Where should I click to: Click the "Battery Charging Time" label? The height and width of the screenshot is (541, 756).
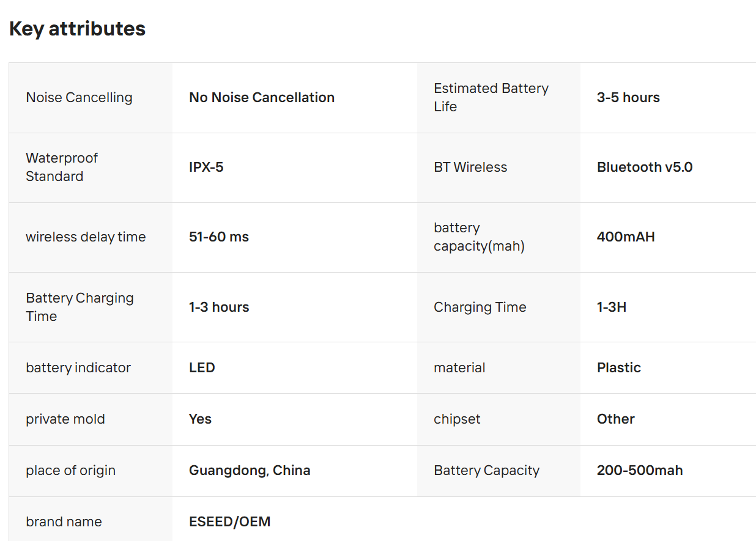tap(80, 307)
